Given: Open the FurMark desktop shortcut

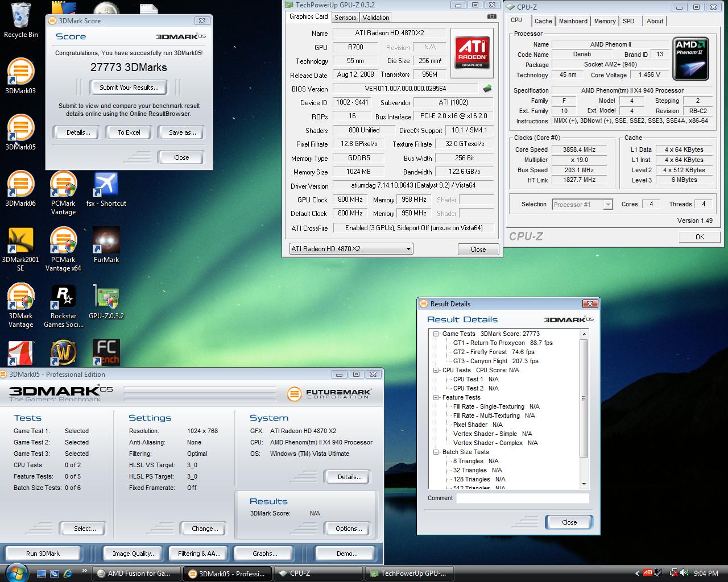Looking at the screenshot, I should pyautogui.click(x=106, y=245).
